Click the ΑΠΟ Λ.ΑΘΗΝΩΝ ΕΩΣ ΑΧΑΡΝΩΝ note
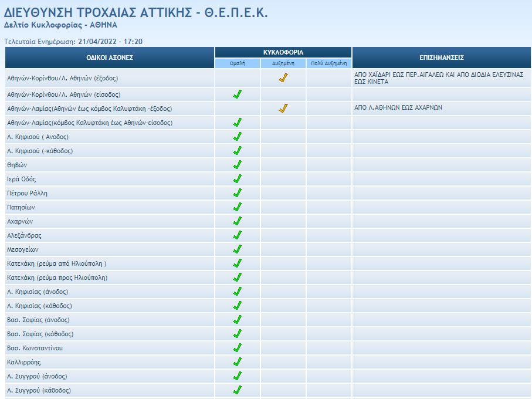Viewport: 532px width, 399px height. click(x=398, y=108)
